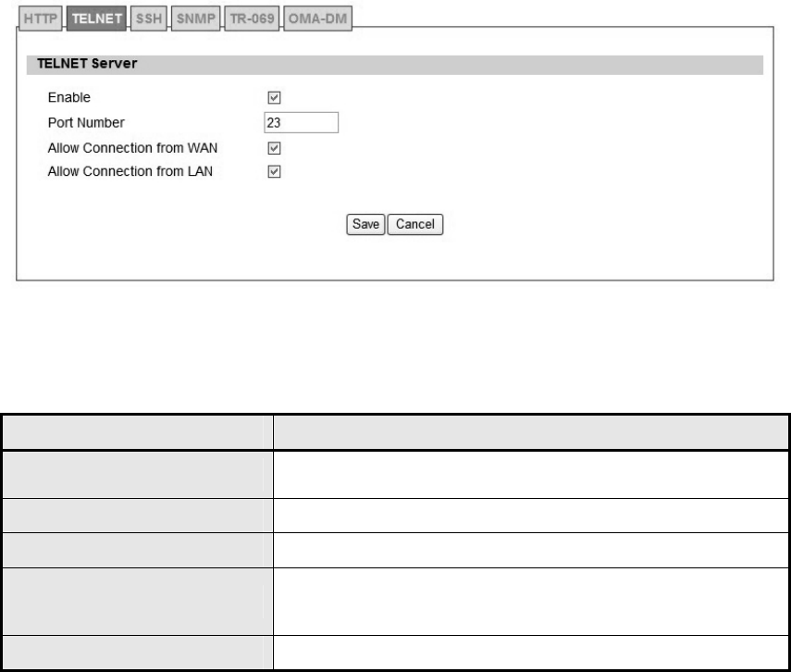Toggle Allow Connection from WAN checkbox

pyautogui.click(x=274, y=148)
